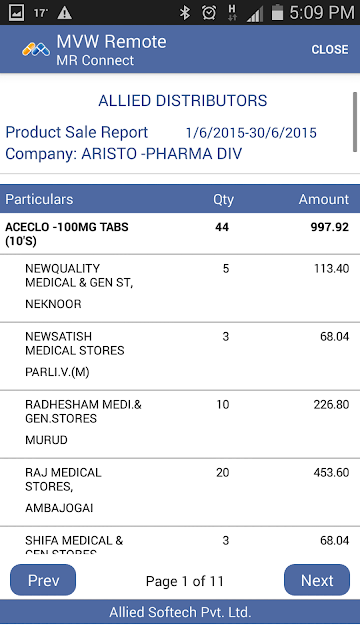Tap the battery icon in status bar
This screenshot has height=640, width=360.
[x=277, y=12]
